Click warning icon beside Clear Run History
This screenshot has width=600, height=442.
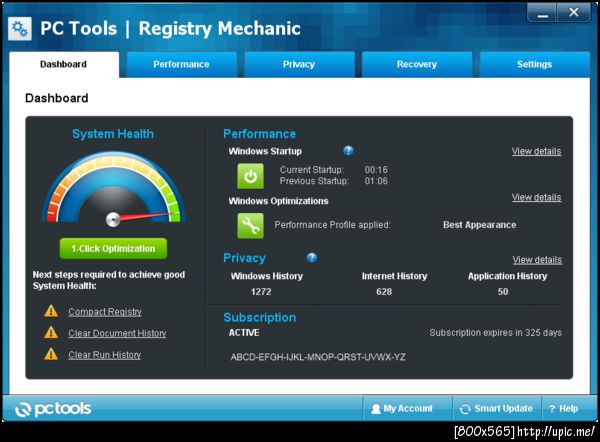point(51,354)
